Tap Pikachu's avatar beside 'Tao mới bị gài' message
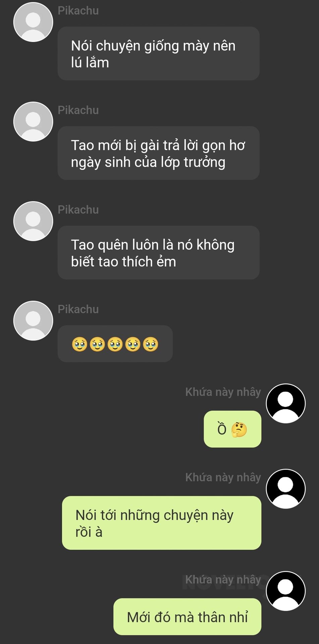Image resolution: width=319 pixels, height=644 pixels. pos(33,122)
